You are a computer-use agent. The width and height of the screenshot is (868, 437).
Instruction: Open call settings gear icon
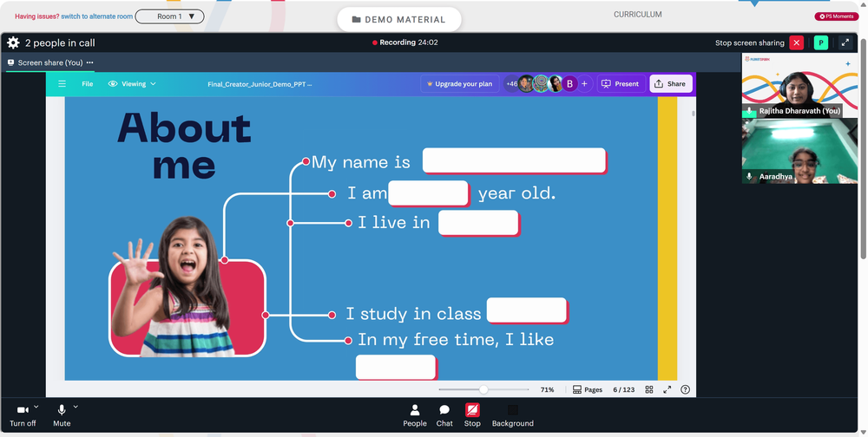click(13, 42)
